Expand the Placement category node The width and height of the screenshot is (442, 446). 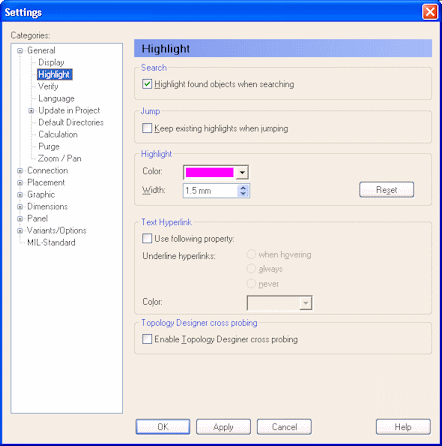click(20, 183)
